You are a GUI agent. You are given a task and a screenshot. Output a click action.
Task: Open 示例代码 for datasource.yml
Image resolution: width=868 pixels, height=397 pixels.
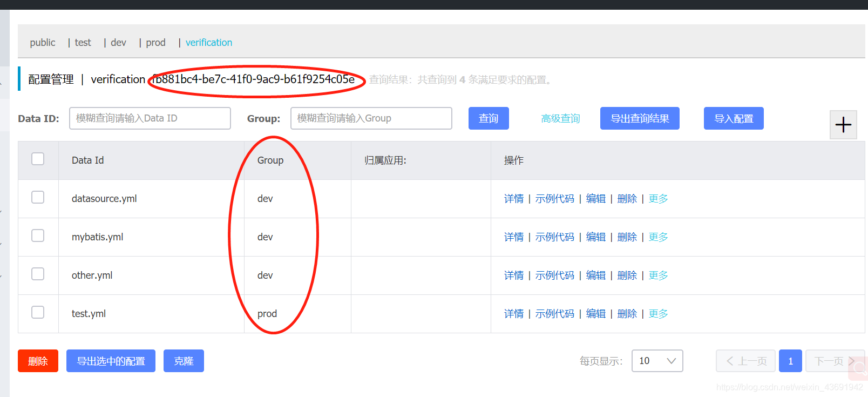tap(555, 199)
